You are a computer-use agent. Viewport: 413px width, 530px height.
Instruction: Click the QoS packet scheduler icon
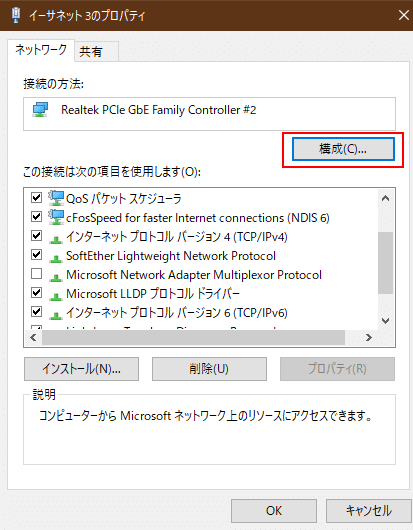[x=56, y=198]
